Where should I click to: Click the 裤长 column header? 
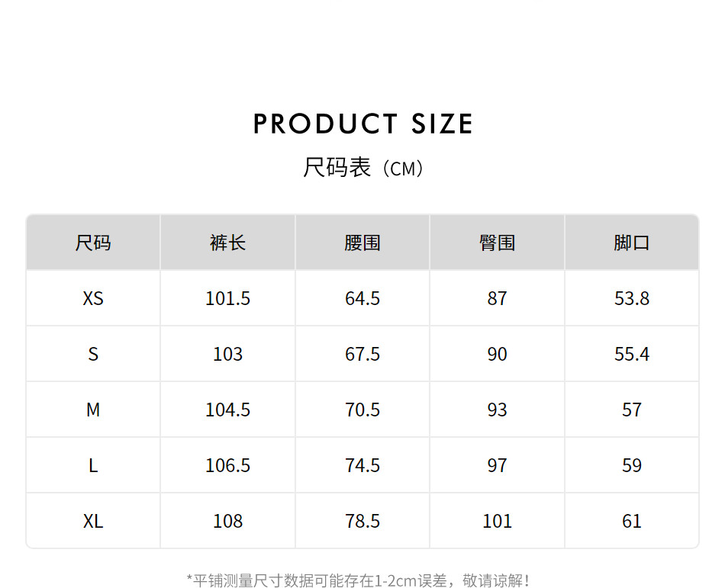coord(227,243)
